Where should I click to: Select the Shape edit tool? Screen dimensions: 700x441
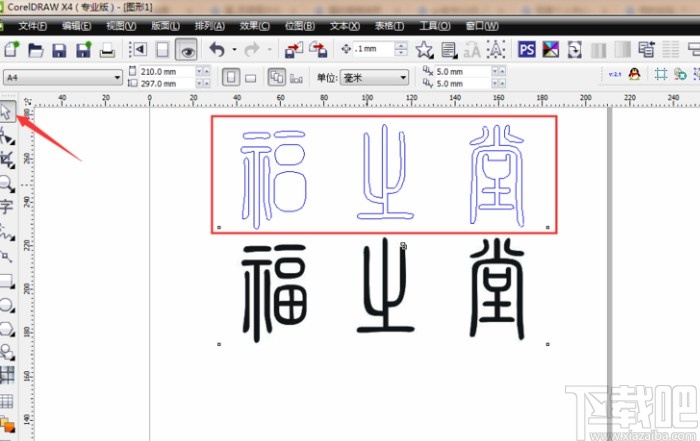pos(7,136)
